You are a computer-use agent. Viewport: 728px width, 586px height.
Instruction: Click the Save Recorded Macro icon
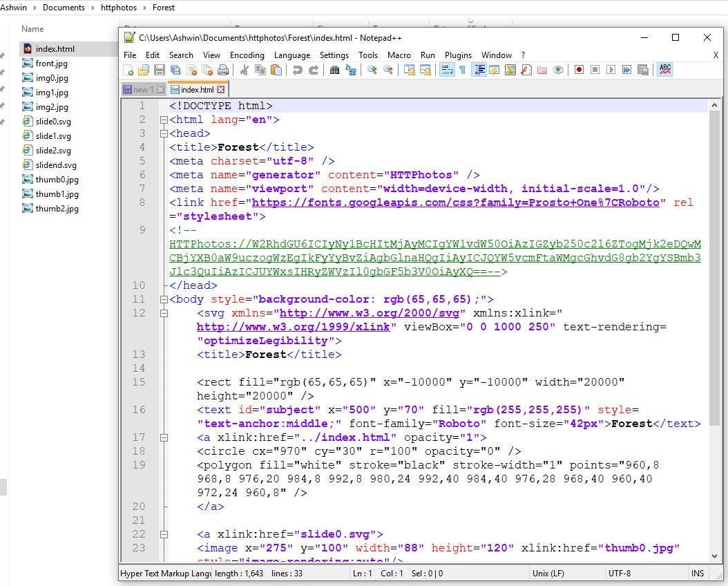(643, 70)
